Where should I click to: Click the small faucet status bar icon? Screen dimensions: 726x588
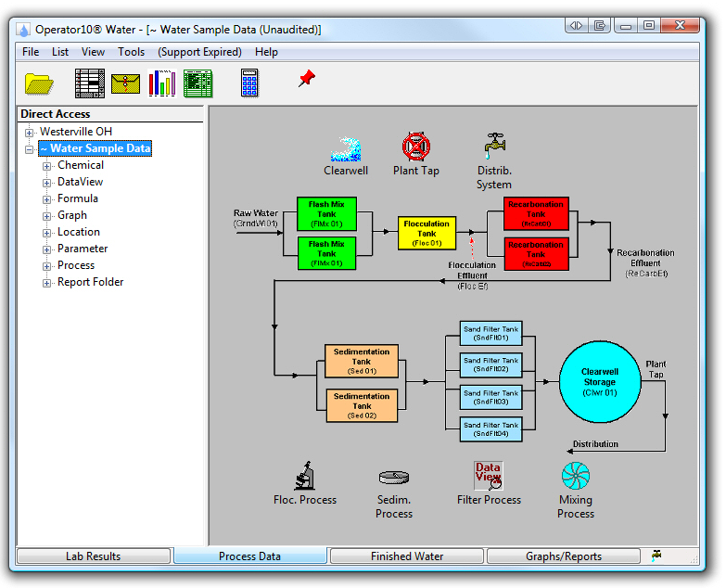click(656, 556)
